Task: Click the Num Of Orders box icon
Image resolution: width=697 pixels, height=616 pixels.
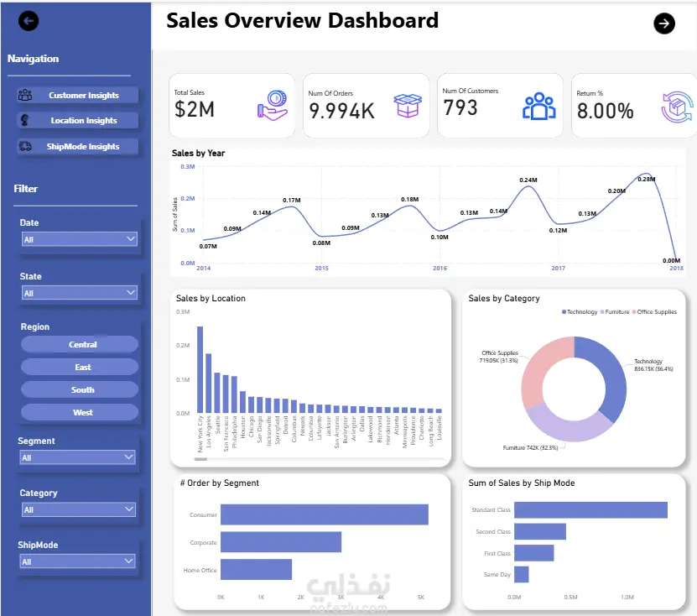Action: click(408, 106)
